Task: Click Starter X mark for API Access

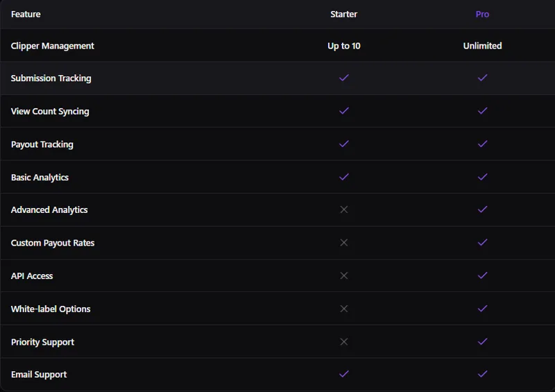Action: click(344, 275)
